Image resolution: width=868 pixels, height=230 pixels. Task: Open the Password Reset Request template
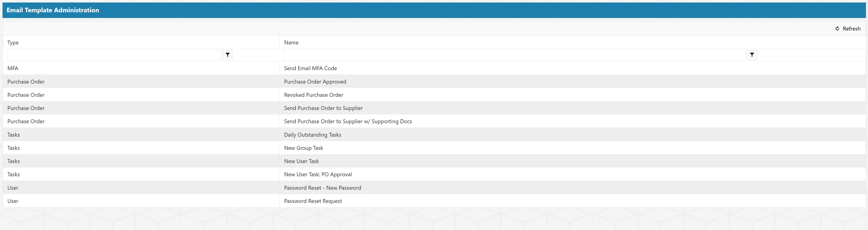[x=313, y=201]
